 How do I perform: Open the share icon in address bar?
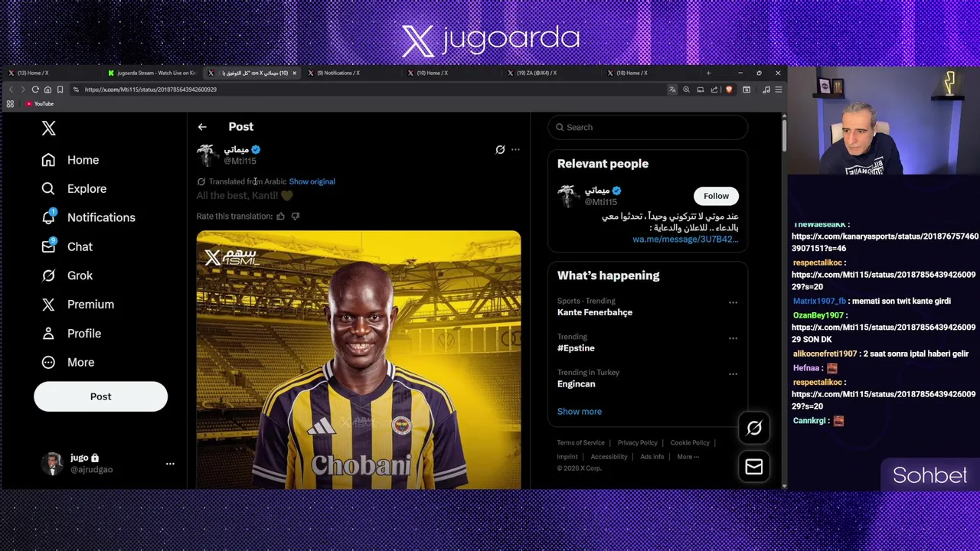(714, 90)
